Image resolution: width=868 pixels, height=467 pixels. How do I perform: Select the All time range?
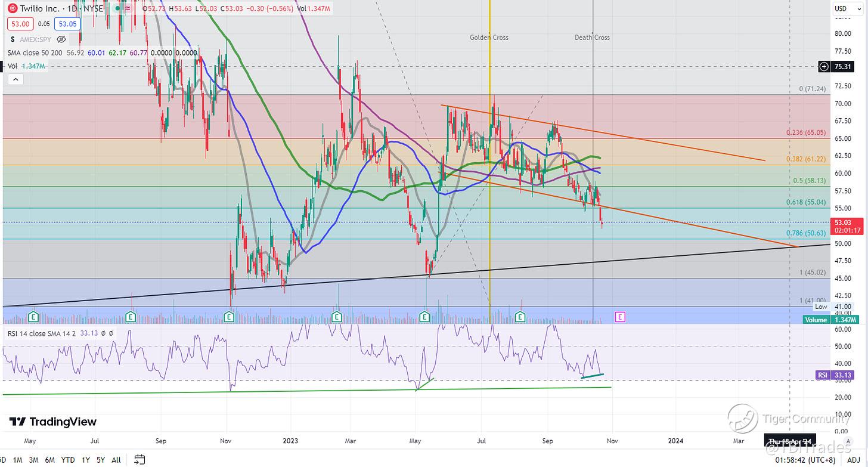pos(116,460)
